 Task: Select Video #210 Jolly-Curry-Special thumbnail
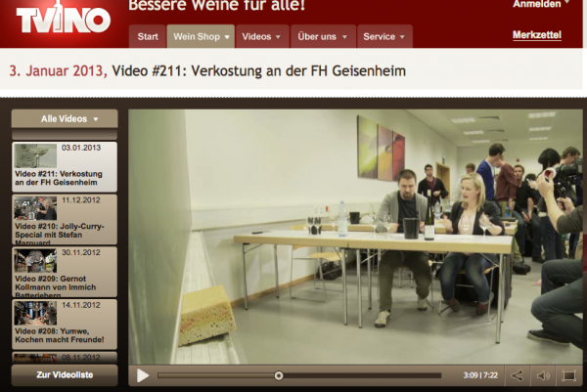pos(35,208)
